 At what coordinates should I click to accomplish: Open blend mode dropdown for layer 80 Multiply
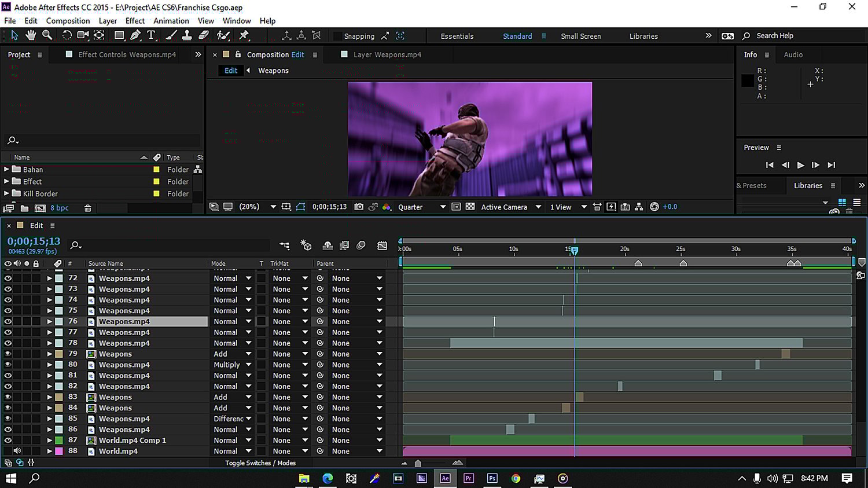pos(248,365)
